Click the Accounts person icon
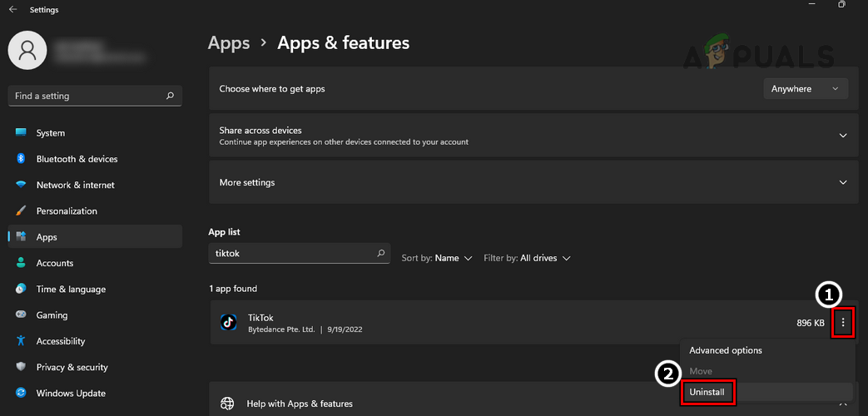868x416 pixels. [21, 263]
